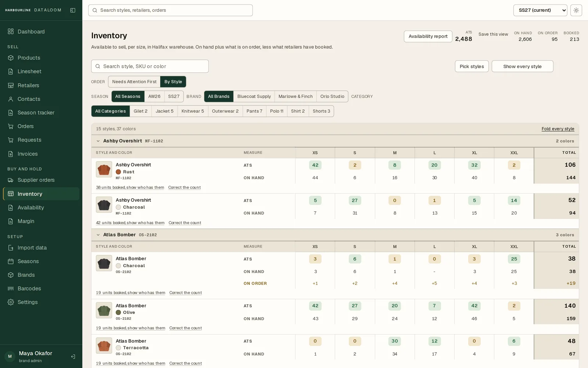Filter brand to Orlo Studio
The width and height of the screenshot is (588, 368).
pos(332,96)
